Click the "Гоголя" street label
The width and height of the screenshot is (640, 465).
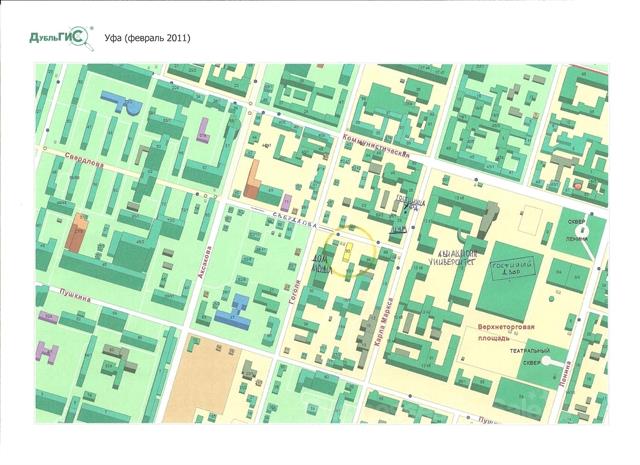(295, 292)
